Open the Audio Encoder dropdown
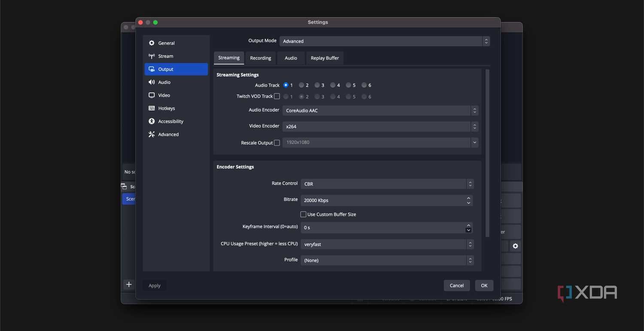644x331 pixels. pyautogui.click(x=380, y=110)
